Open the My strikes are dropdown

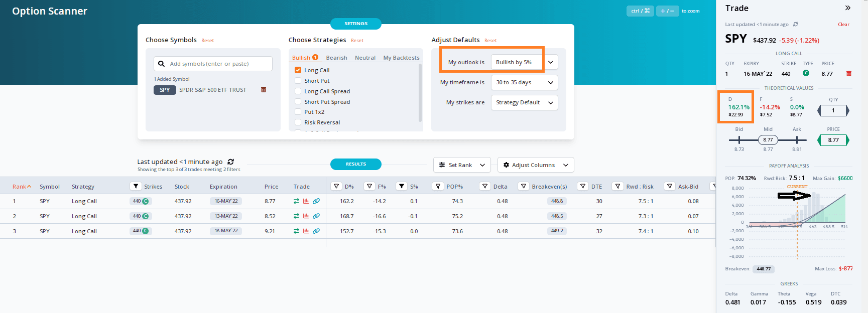click(x=524, y=102)
